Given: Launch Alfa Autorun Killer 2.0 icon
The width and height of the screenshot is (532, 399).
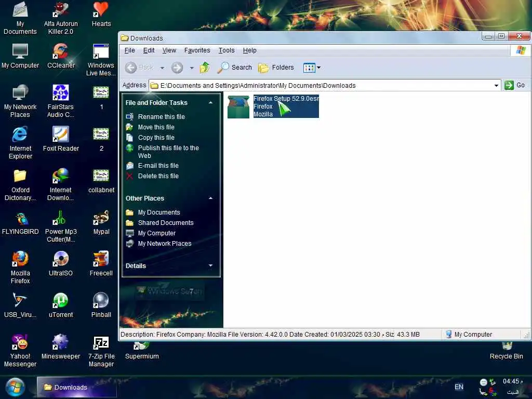Looking at the screenshot, I should 61,18.
